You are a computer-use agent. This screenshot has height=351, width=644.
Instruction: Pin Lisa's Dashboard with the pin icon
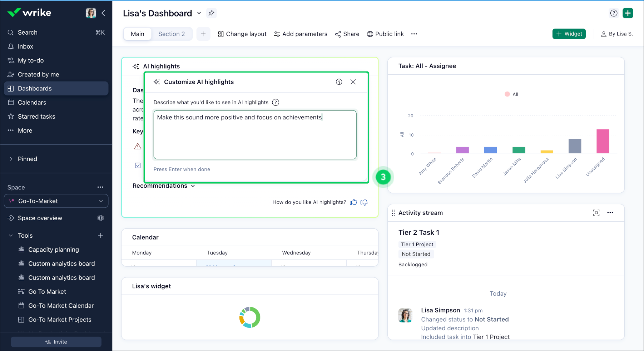[211, 13]
